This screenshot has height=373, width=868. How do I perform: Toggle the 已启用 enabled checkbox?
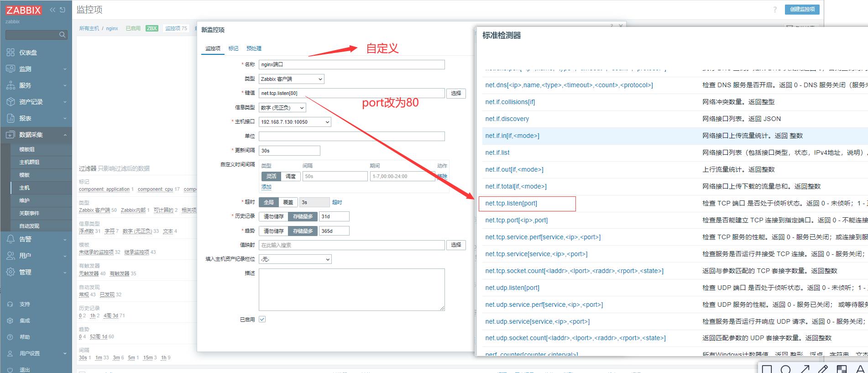(262, 319)
